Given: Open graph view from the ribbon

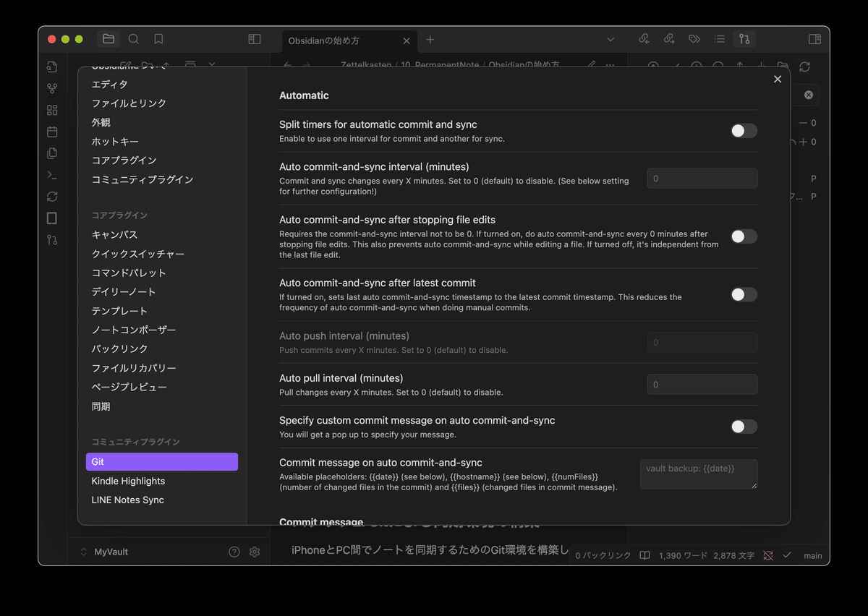Looking at the screenshot, I should (52, 88).
